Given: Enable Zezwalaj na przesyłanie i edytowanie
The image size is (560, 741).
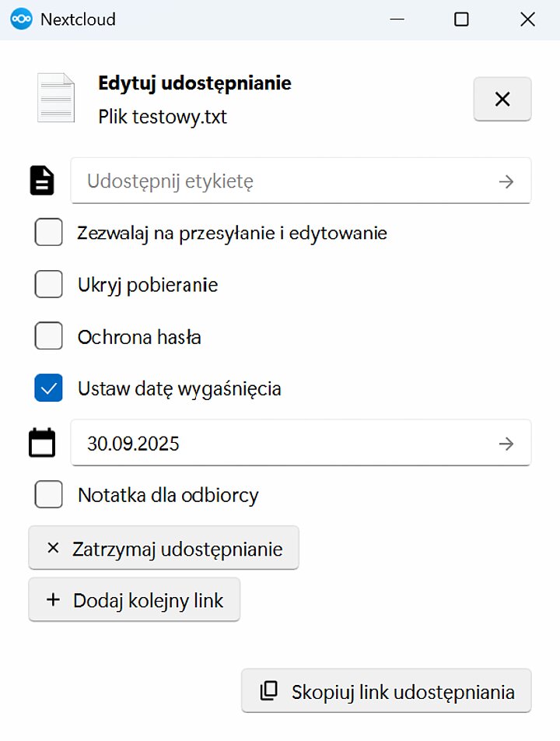Looking at the screenshot, I should coord(48,232).
